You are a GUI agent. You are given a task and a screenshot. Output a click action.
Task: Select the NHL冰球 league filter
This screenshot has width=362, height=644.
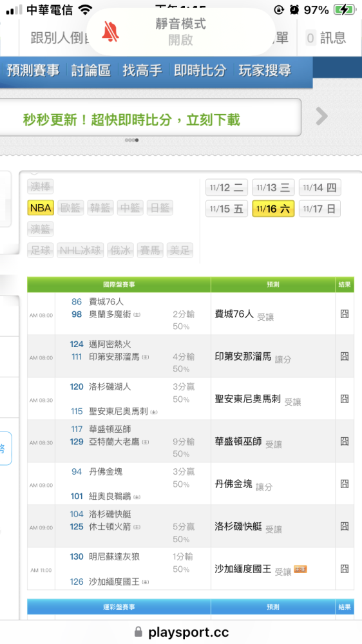point(80,250)
